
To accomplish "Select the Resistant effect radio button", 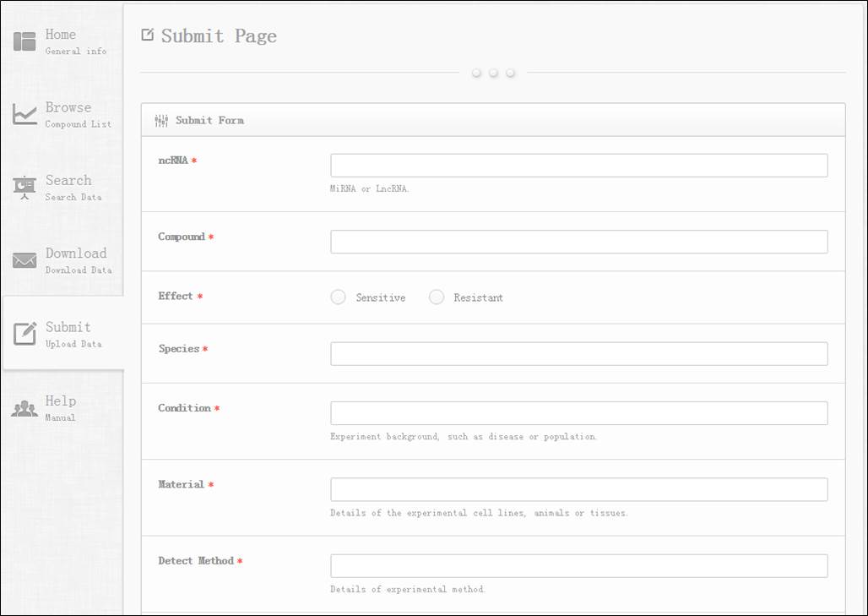I will 437,297.
